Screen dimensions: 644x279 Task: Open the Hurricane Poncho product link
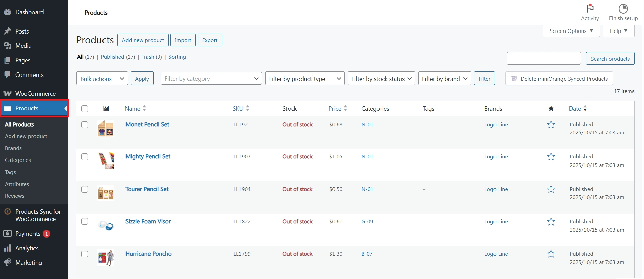tap(148, 254)
